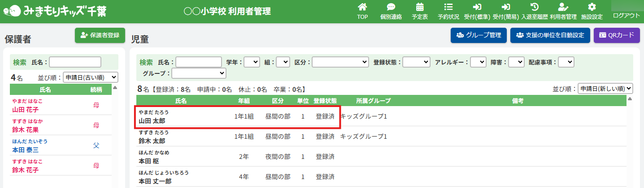644x188 pixels.
Task: Click ログアウト to sign out
Action: (626, 16)
